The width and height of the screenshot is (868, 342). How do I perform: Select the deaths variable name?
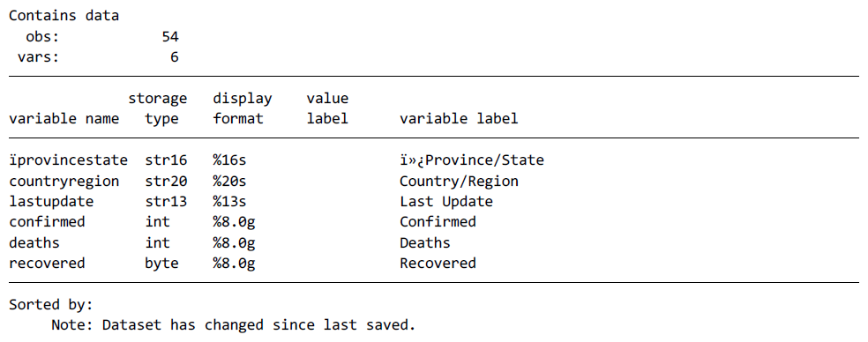click(34, 242)
